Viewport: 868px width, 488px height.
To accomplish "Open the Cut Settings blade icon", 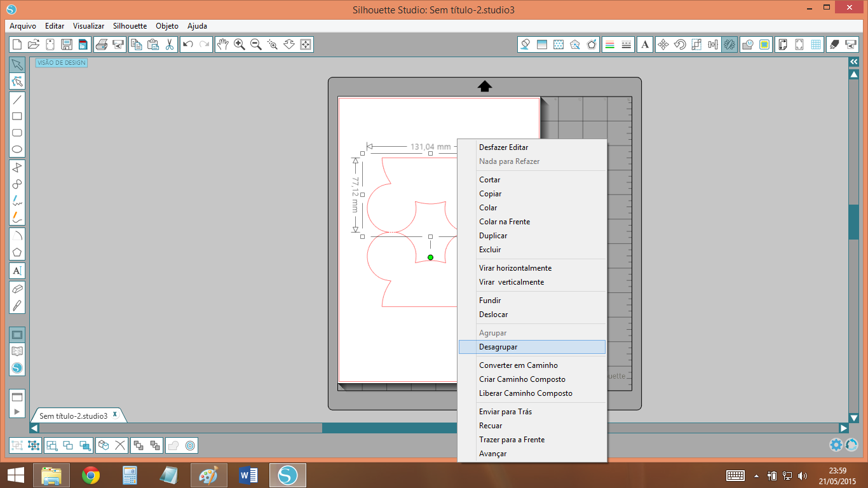I will [834, 44].
